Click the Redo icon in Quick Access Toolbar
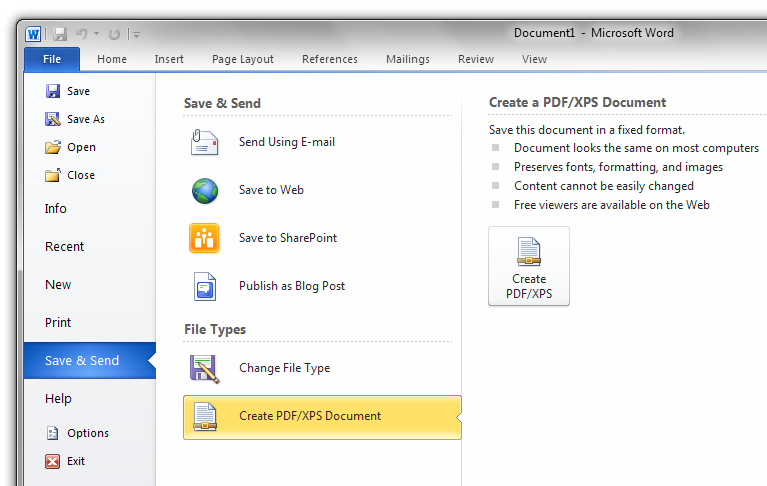 (114, 33)
